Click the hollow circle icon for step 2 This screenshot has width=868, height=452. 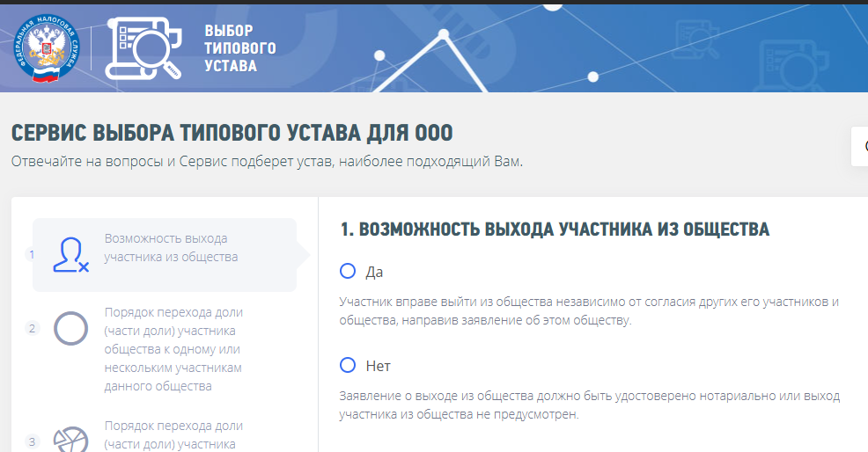click(x=70, y=328)
